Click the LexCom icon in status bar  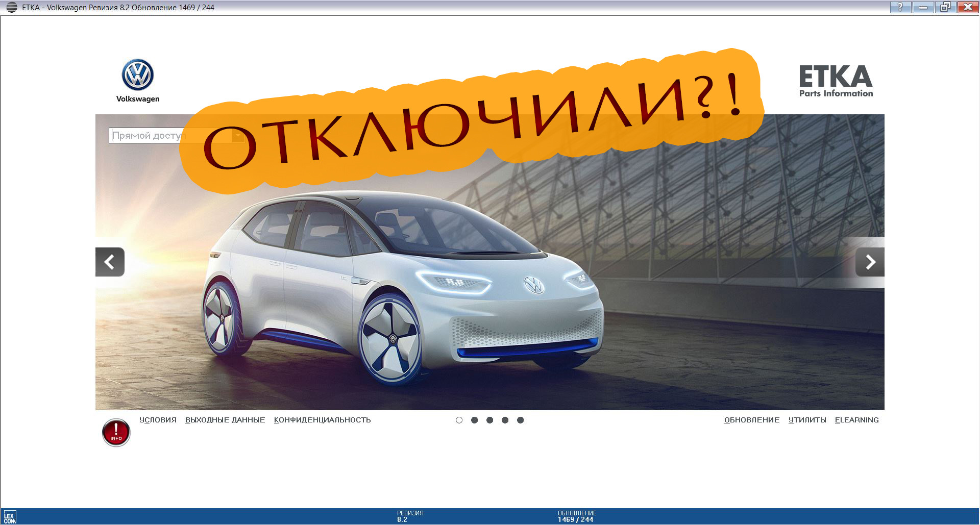tap(10, 517)
